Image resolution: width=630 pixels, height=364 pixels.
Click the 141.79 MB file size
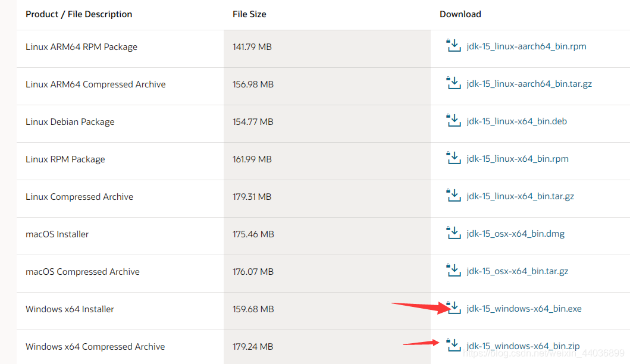[x=252, y=47]
